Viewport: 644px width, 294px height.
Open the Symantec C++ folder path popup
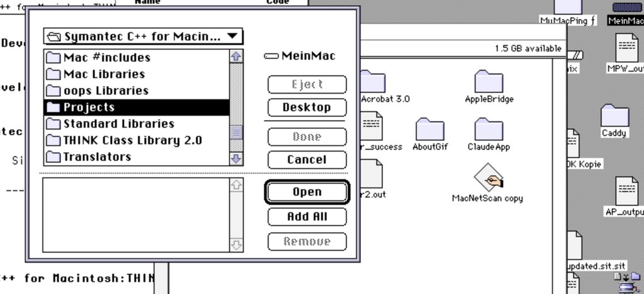coord(143,36)
